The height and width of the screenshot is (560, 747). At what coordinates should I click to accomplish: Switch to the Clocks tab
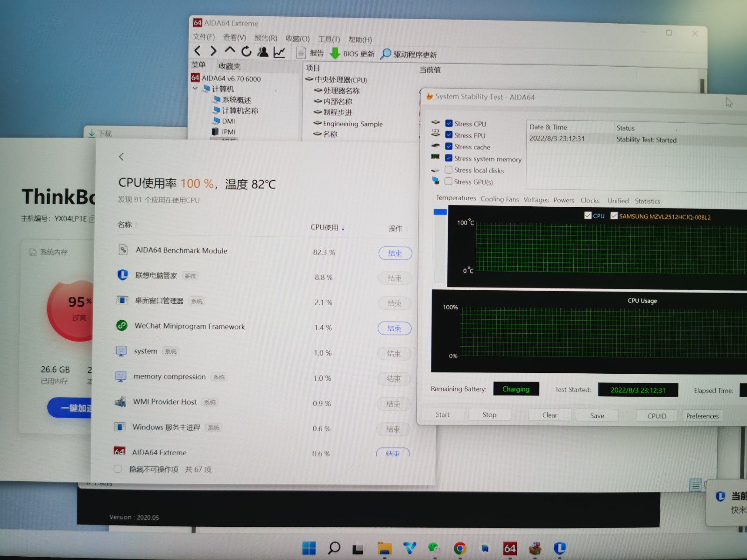[590, 201]
